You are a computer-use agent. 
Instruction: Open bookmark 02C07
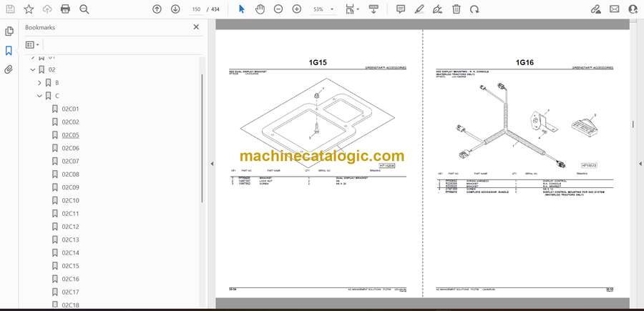click(x=71, y=162)
